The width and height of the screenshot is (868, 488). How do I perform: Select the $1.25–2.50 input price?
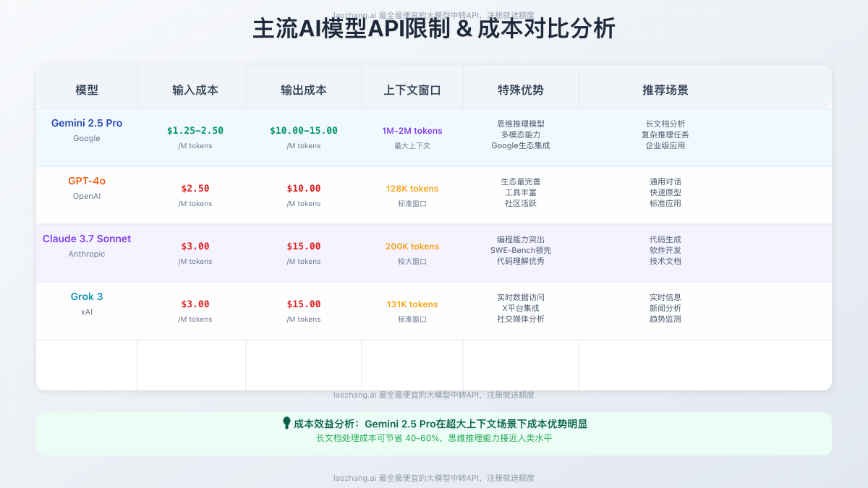pyautogui.click(x=195, y=131)
